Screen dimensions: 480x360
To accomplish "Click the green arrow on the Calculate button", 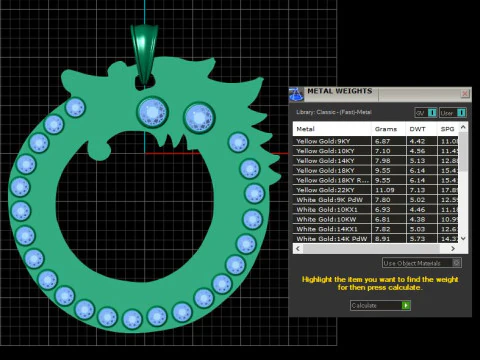I will pyautogui.click(x=406, y=305).
